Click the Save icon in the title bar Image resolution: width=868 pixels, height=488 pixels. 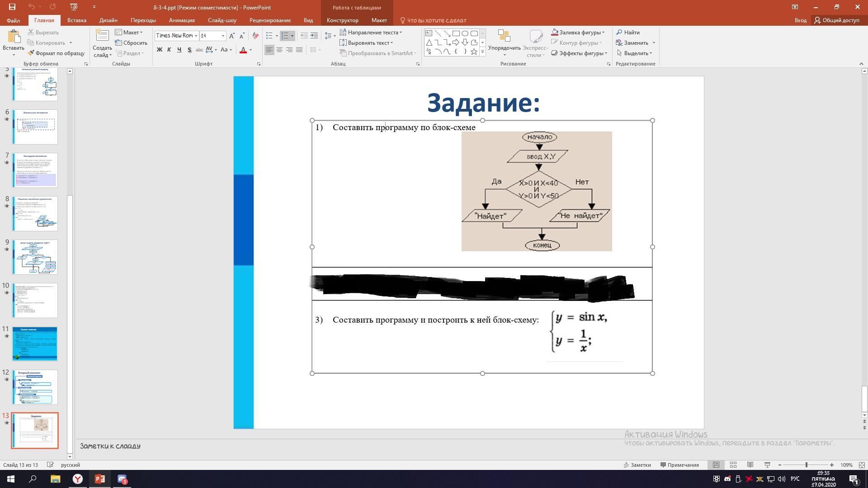coord(12,7)
